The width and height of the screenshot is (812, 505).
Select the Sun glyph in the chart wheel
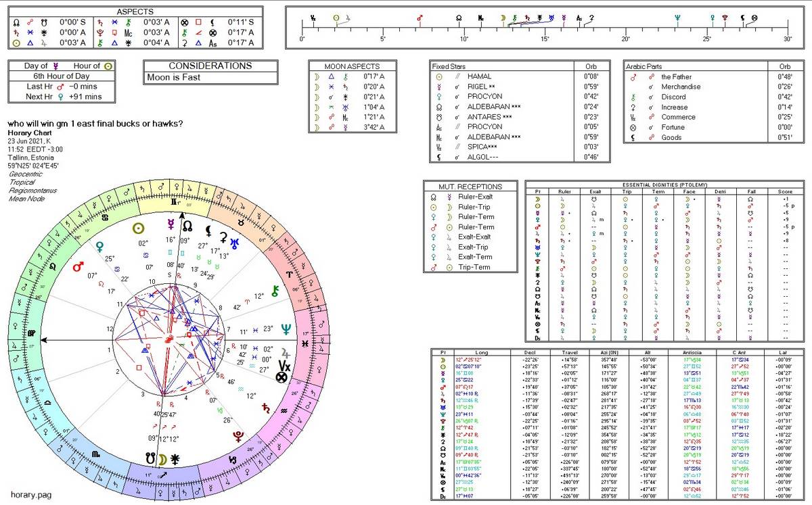[x=137, y=226]
